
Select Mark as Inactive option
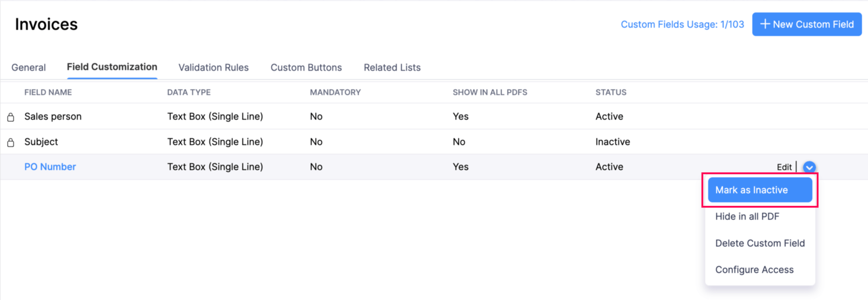(760, 190)
